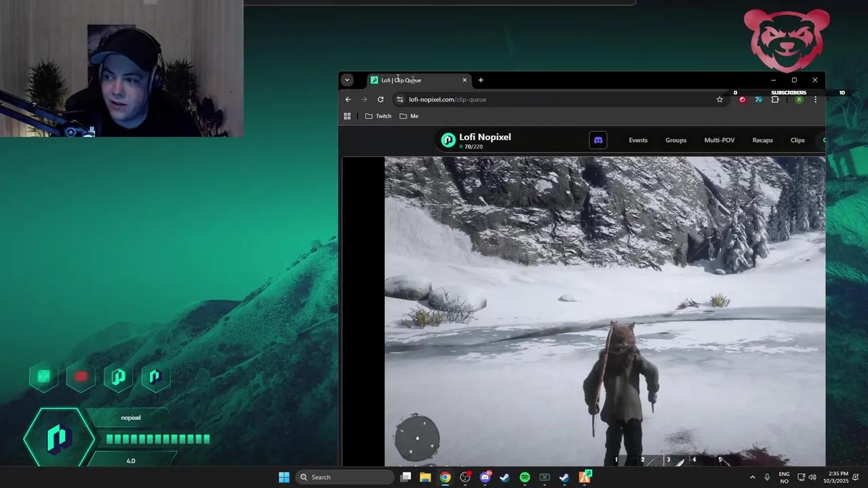Open Task View on the taskbar
This screenshot has height=488, width=868.
tap(406, 477)
